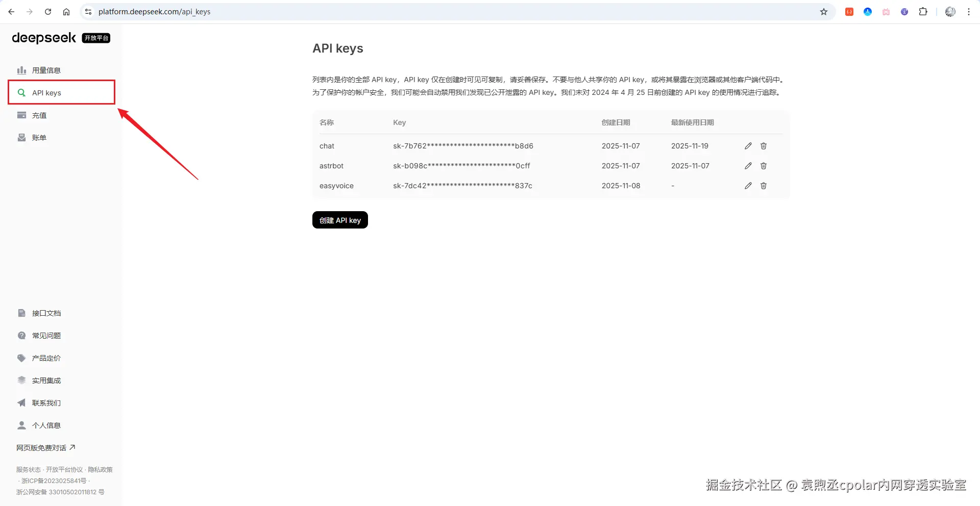
Task: Click the browser forward arrow
Action: (30, 12)
